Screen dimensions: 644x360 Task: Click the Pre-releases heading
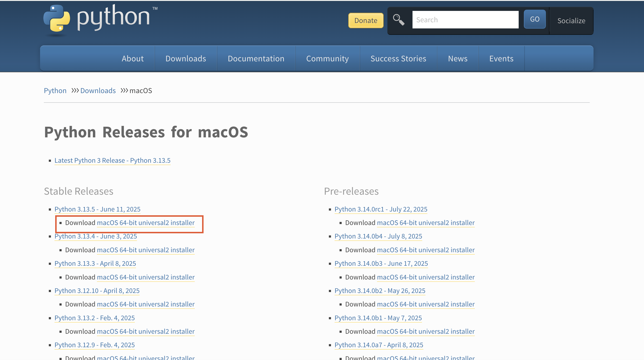tap(351, 191)
